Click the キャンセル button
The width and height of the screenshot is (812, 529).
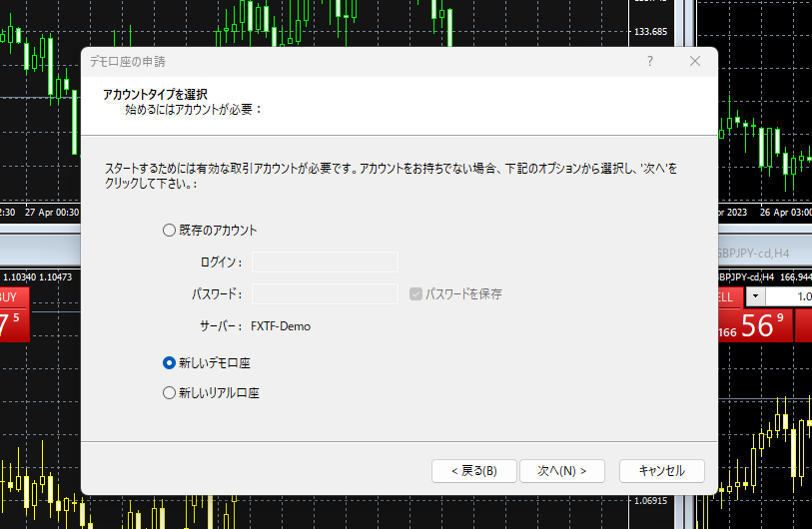tap(661, 470)
